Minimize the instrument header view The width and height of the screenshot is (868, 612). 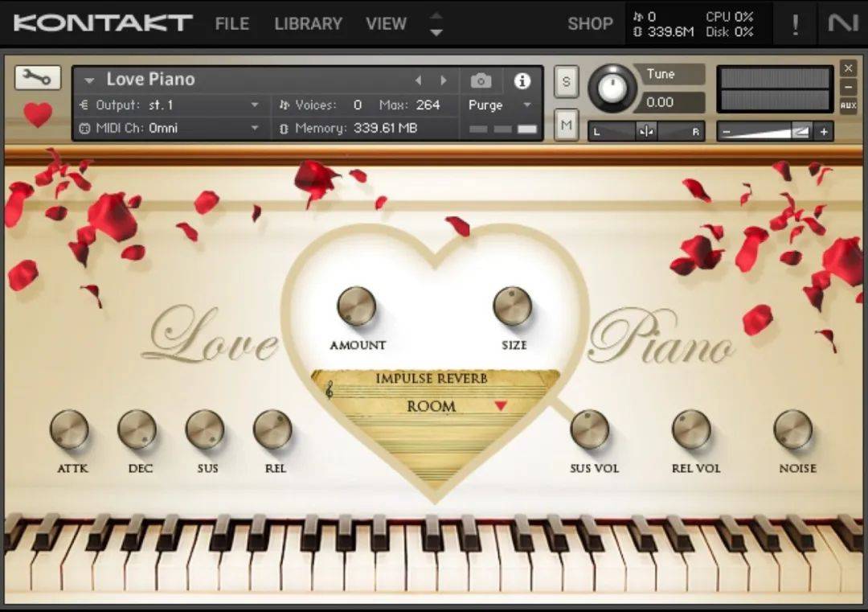tap(848, 87)
